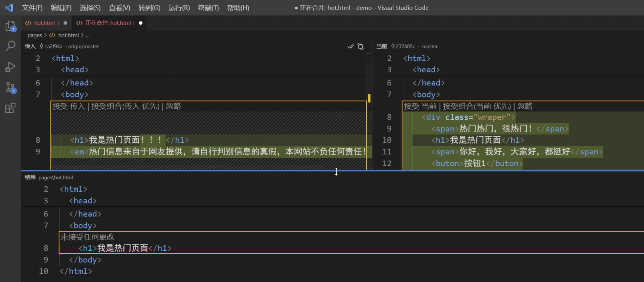Expand the breadcrumb ellipsis segment

(88, 35)
